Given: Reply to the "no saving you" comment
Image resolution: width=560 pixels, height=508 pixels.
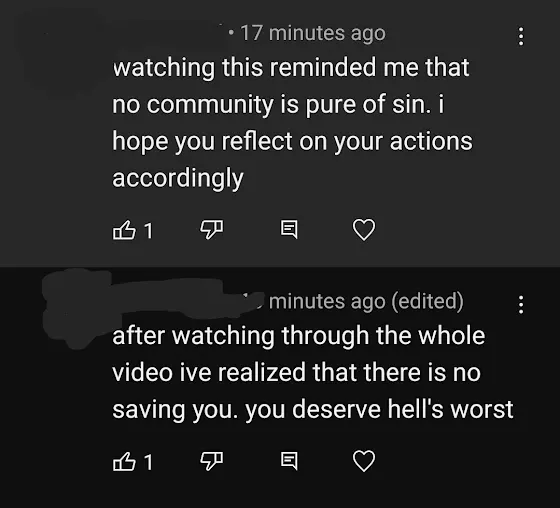Looking at the screenshot, I should 289,461.
